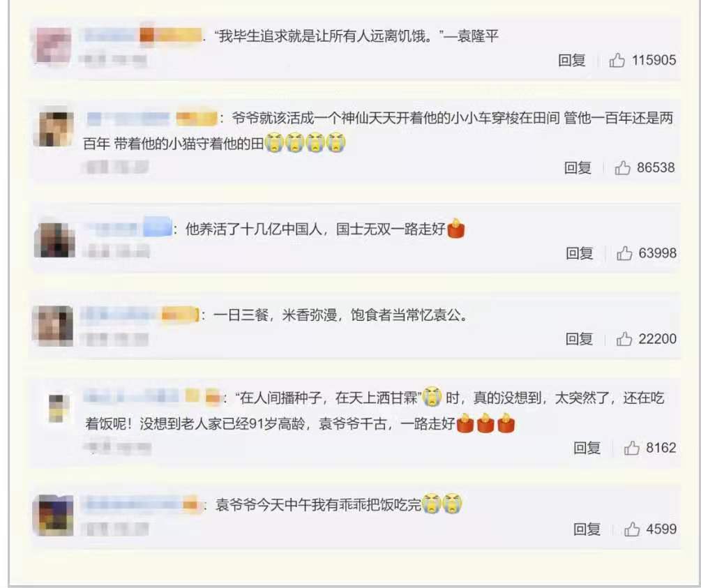Reply to the 袁爷爷今天中午 comment
The height and width of the screenshot is (588, 701).
(x=587, y=529)
